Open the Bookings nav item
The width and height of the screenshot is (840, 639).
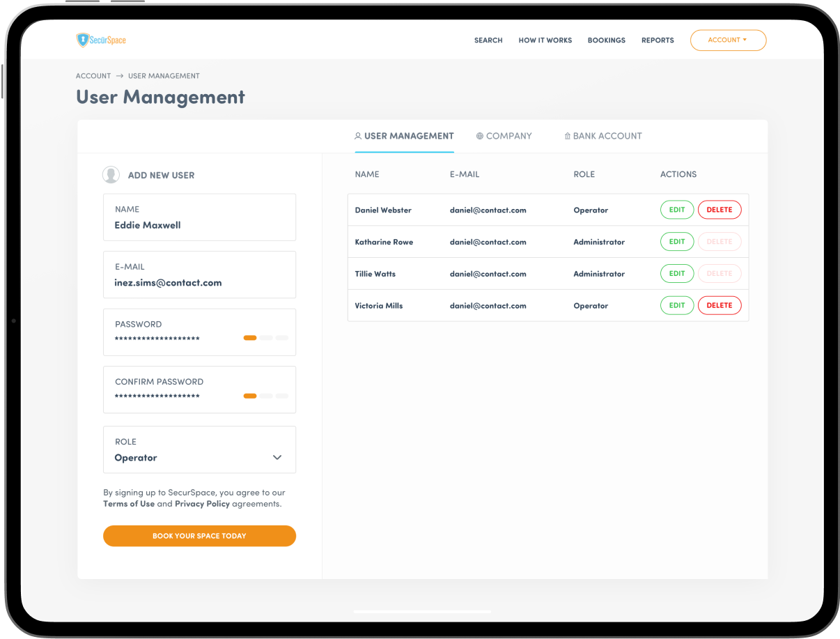pos(606,40)
